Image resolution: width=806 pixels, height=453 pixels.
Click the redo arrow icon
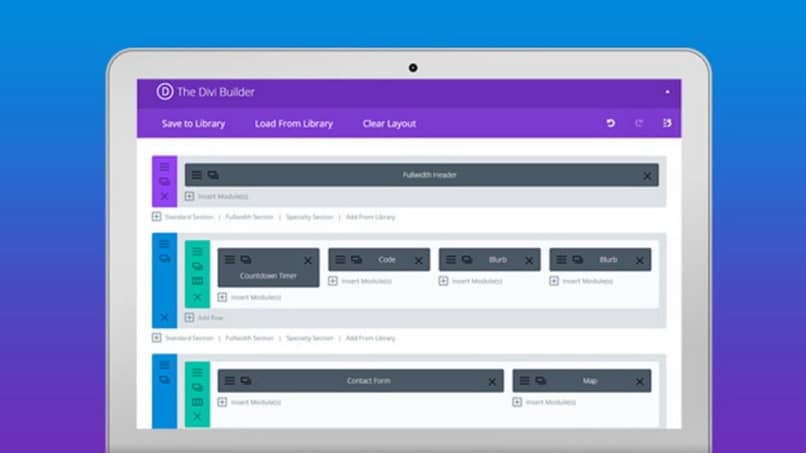coord(639,123)
